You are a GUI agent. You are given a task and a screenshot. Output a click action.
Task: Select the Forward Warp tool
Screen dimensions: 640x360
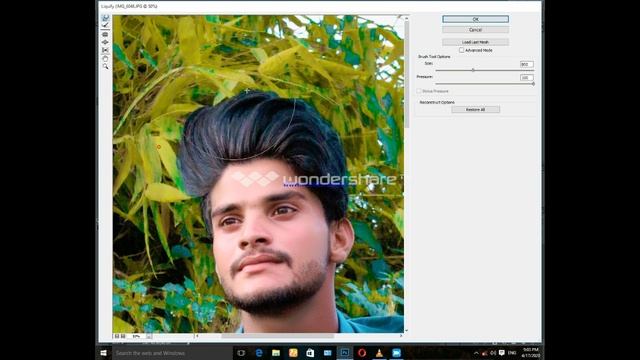105,18
